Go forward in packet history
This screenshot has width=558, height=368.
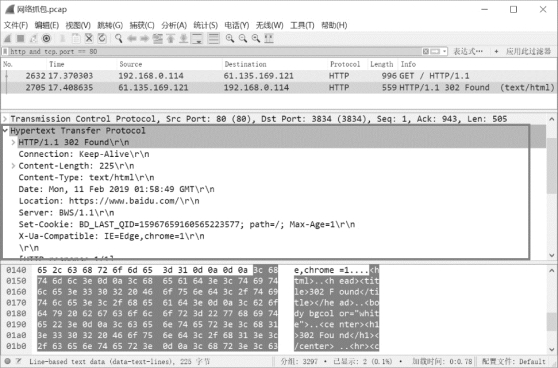point(144,38)
